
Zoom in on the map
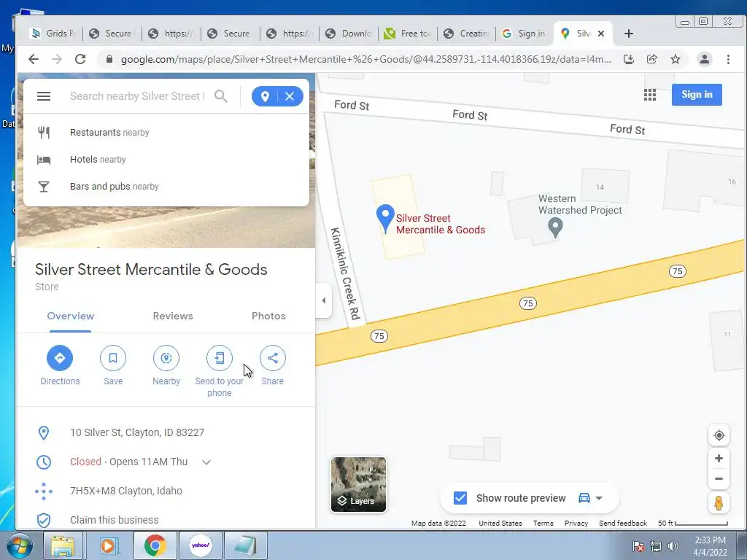tap(719, 458)
